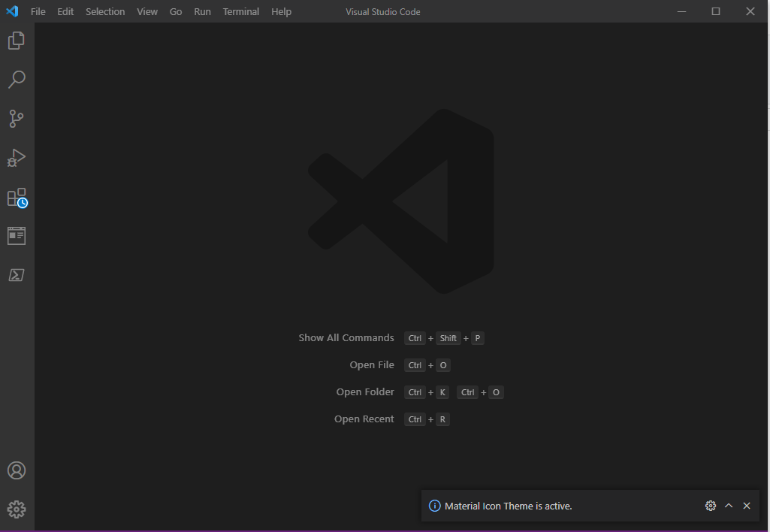The height and width of the screenshot is (532, 770).
Task: Collapse the notification with chevron
Action: coord(729,506)
